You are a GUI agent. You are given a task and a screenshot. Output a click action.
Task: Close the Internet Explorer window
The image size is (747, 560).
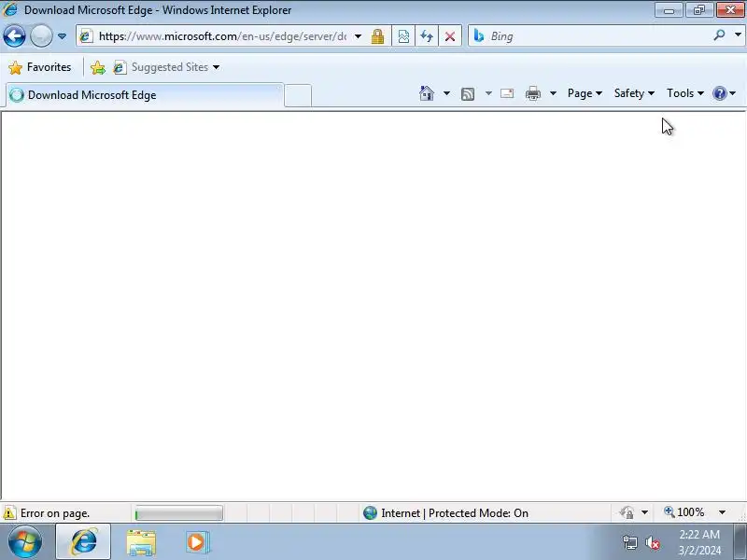(730, 9)
